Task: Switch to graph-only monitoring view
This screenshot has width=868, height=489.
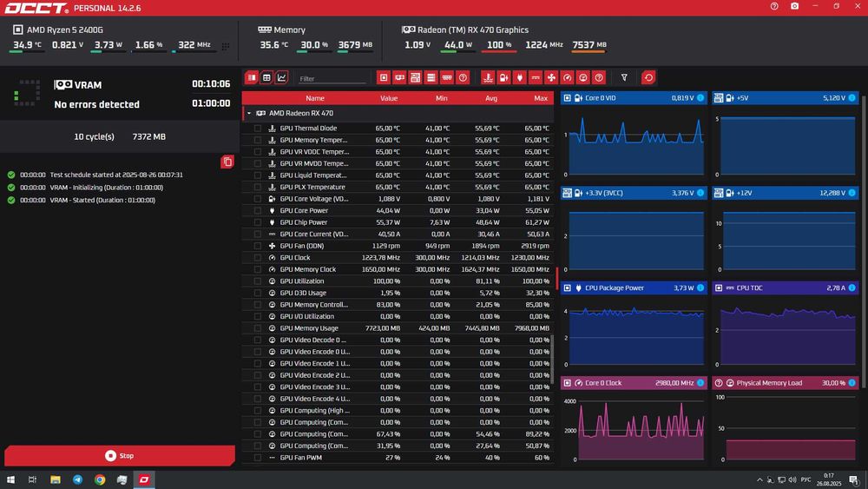Action: 282,77
